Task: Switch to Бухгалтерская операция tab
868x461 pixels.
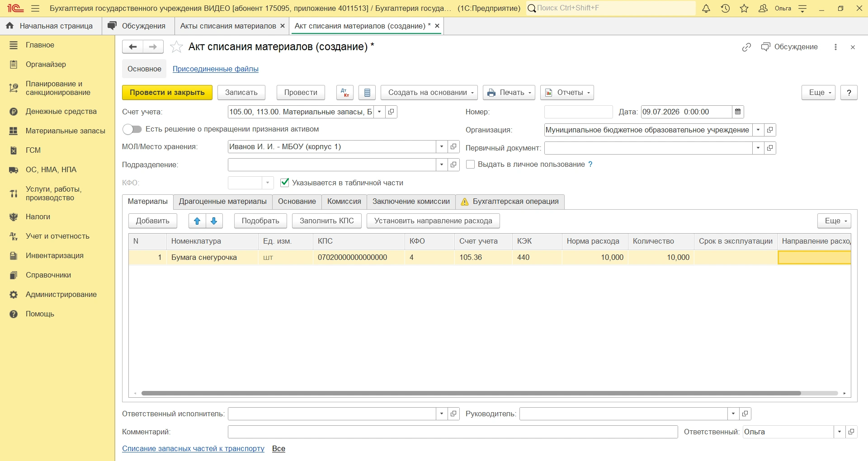Action: pos(510,202)
